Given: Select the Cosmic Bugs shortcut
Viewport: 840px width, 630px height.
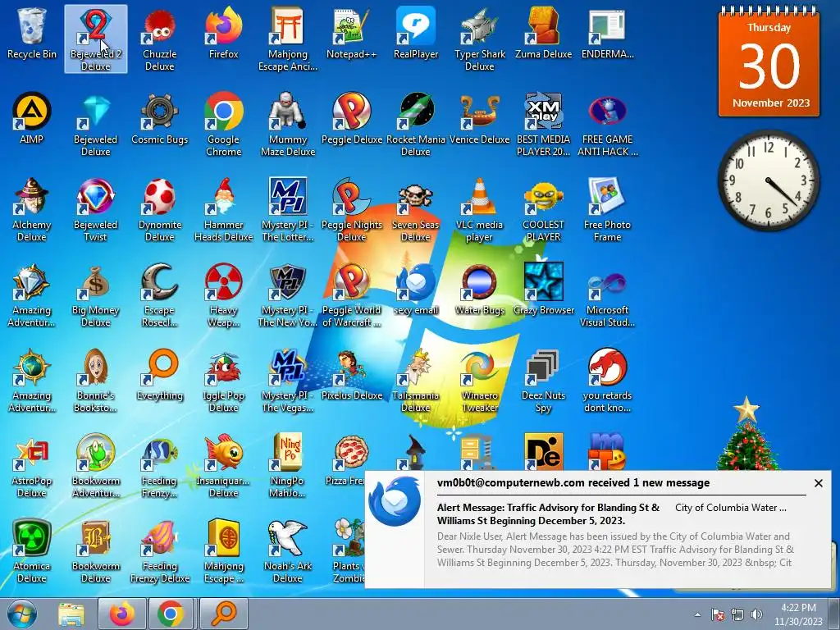Looking at the screenshot, I should 160,119.
